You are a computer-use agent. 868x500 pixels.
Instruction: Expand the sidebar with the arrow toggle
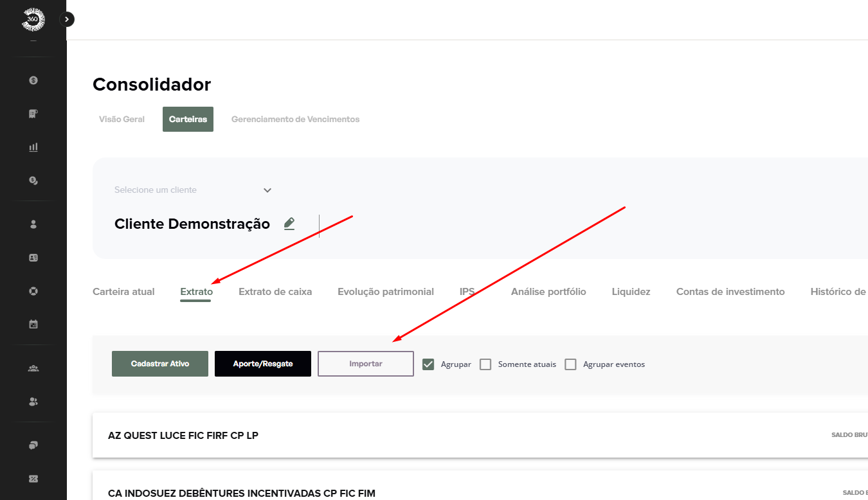pos(67,19)
